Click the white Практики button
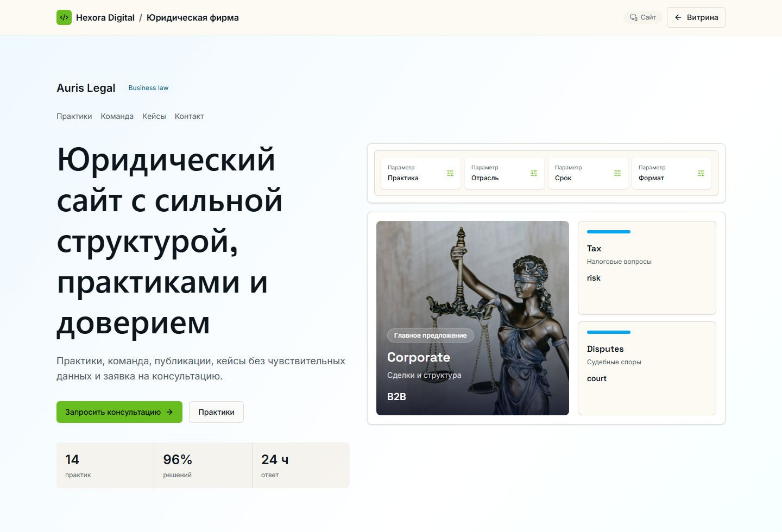The height and width of the screenshot is (532, 782). 216,412
